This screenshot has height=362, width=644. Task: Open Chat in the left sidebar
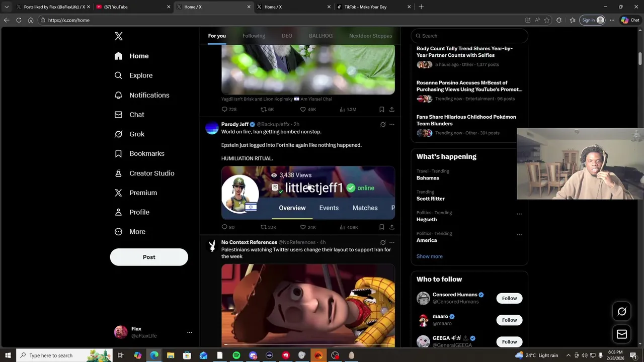pos(129,115)
